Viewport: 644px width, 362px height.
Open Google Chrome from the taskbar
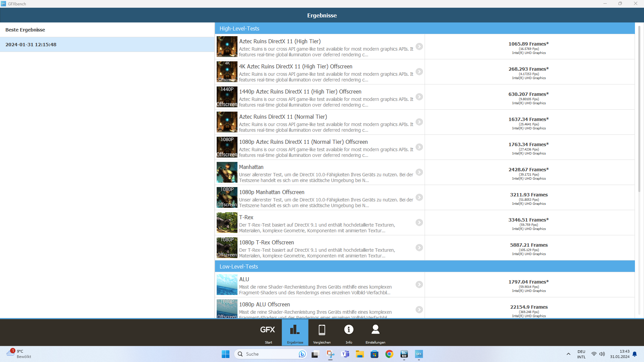(389, 354)
